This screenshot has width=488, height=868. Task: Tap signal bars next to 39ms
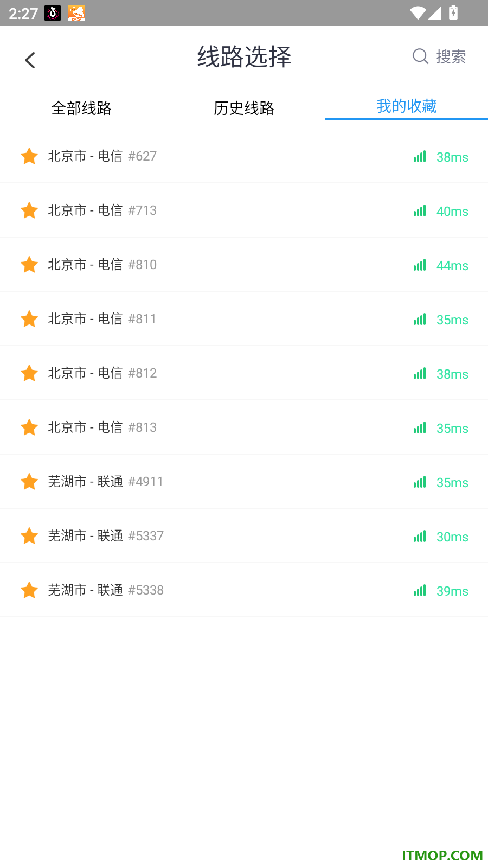tap(420, 590)
